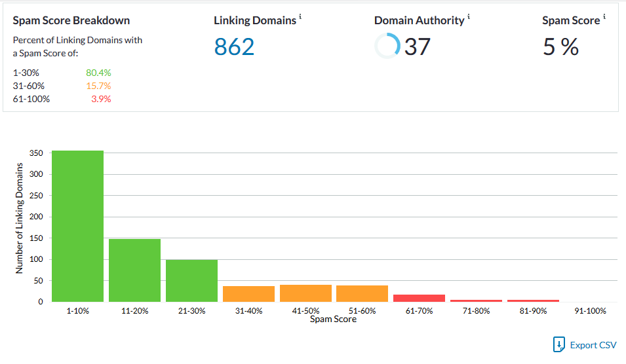The height and width of the screenshot is (364, 626).
Task: Click the Domain Authority circular gauge
Action: 387,46
